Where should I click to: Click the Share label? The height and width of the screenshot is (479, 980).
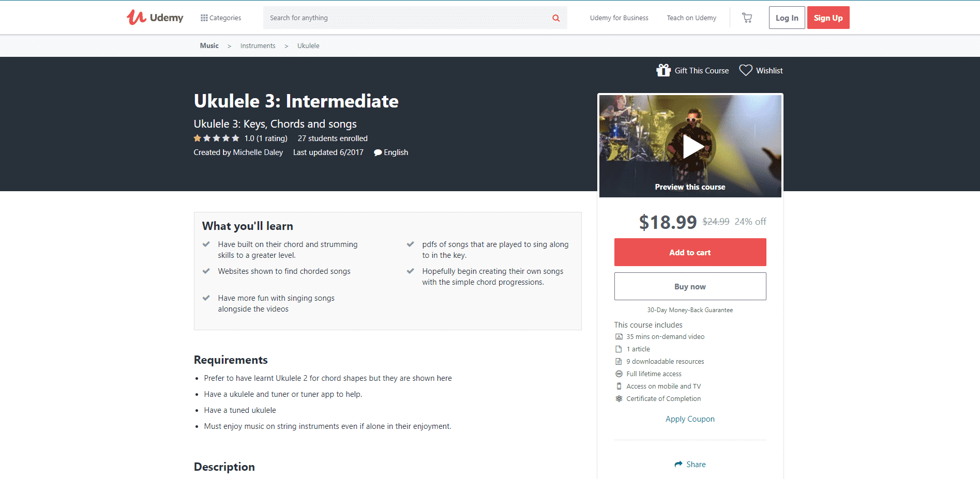tap(696, 464)
